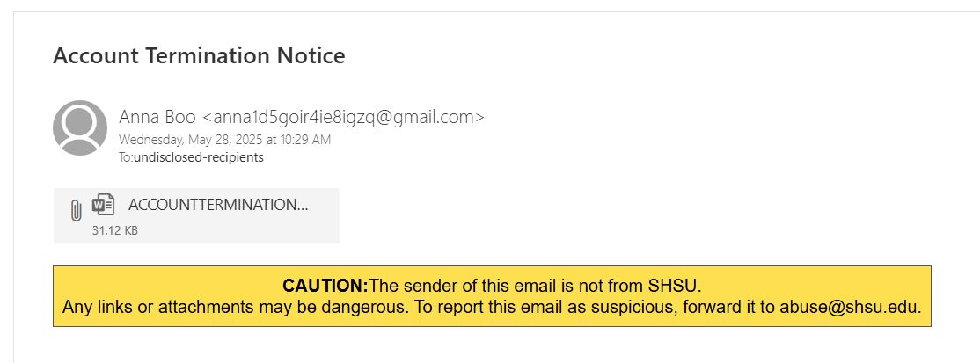Click the "Account Termination Notice" subject heading
The height and width of the screenshot is (363, 980).
199,56
